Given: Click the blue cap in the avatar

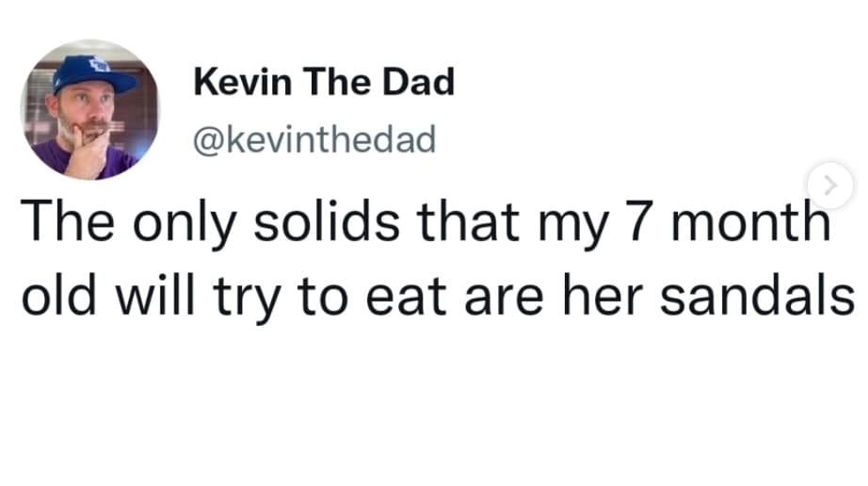Looking at the screenshot, I should pyautogui.click(x=91, y=73).
